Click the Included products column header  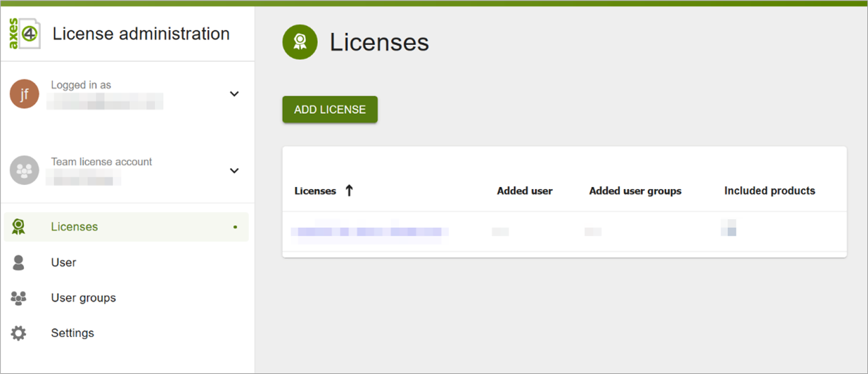pos(770,191)
